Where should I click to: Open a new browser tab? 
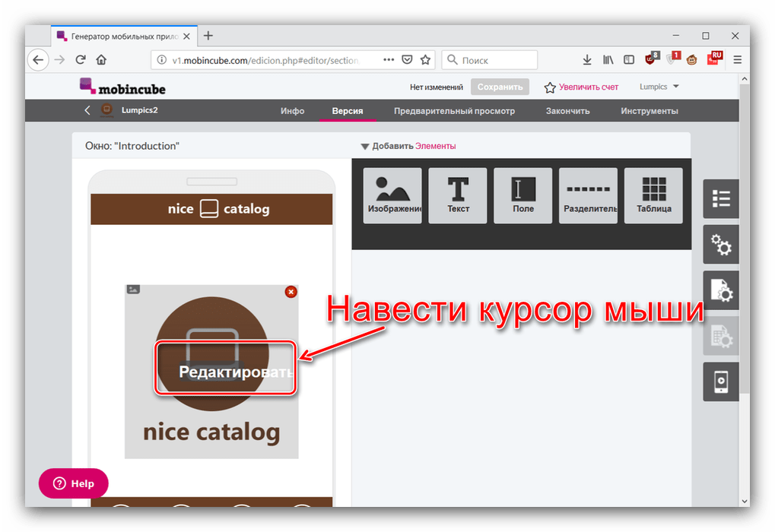tap(208, 36)
